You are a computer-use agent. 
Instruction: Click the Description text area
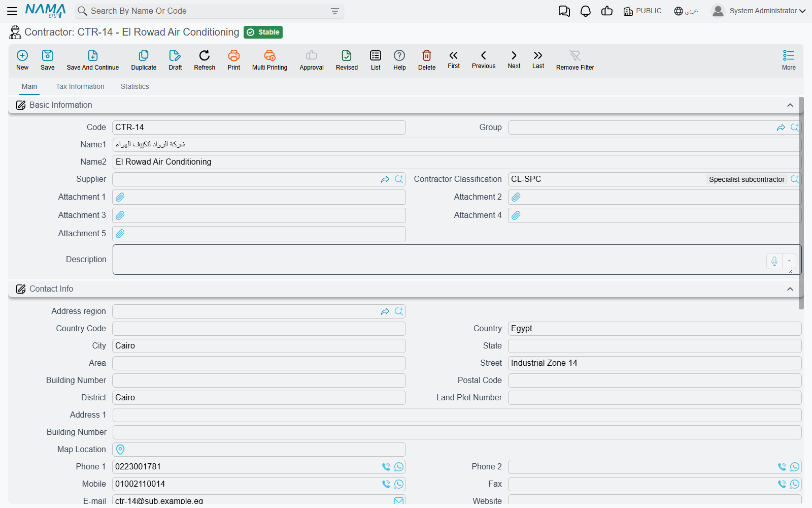pos(457,260)
